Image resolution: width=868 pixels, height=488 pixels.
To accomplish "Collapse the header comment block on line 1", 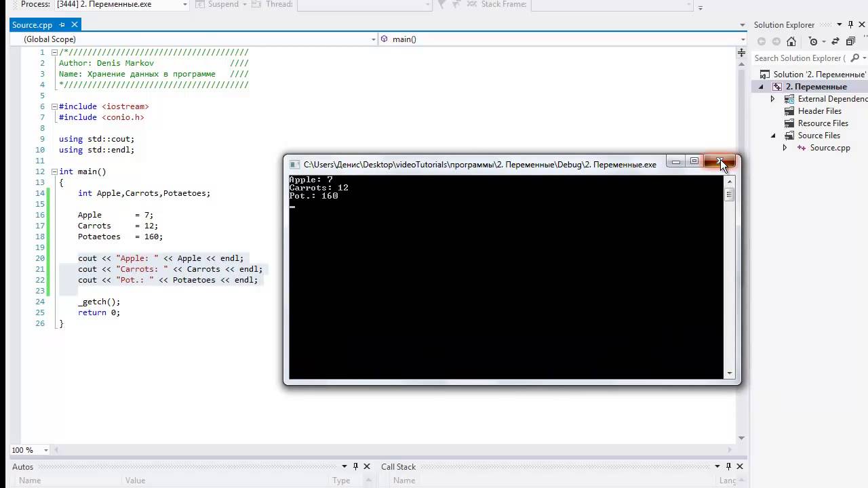I will [54, 52].
